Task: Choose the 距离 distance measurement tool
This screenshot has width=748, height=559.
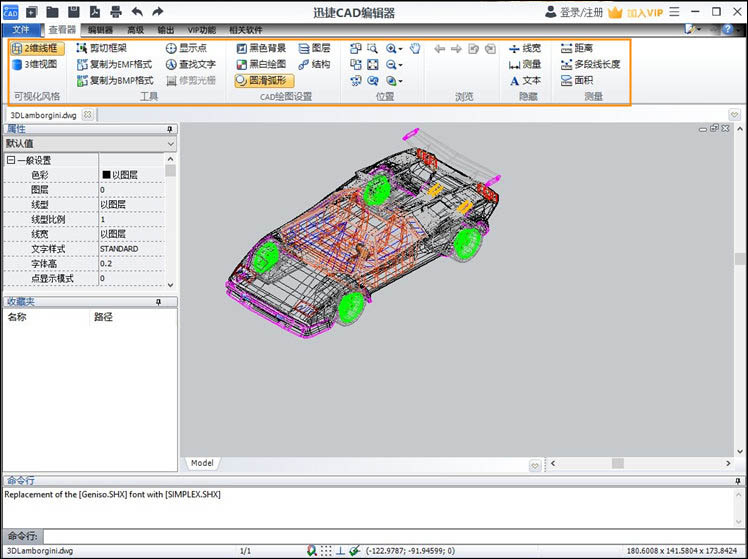Action: 577,48
